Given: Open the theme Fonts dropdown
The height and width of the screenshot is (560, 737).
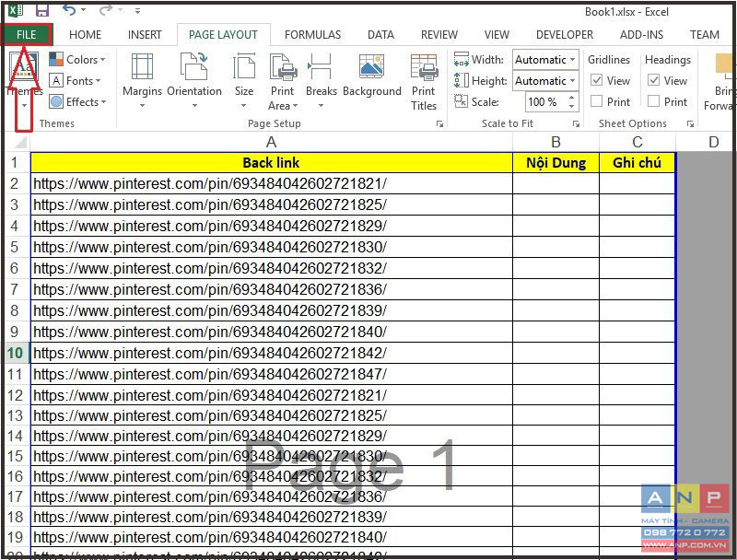Looking at the screenshot, I should 76,81.
